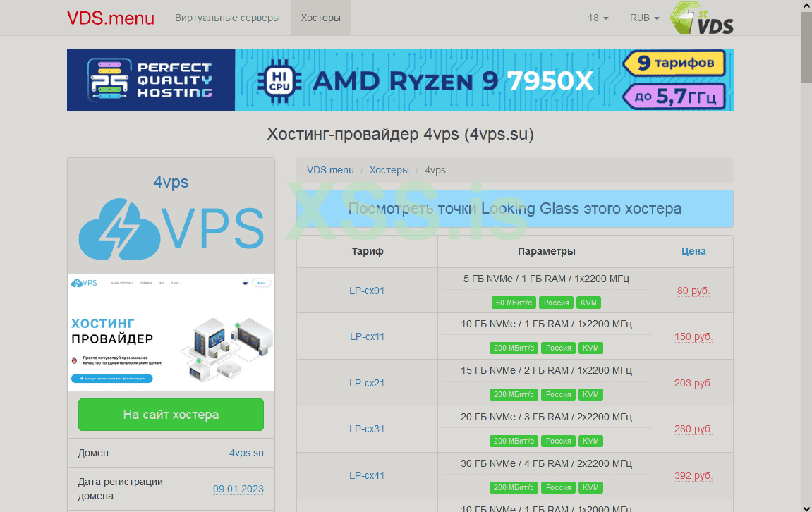Open the LP-cx21 tariff

(367, 383)
